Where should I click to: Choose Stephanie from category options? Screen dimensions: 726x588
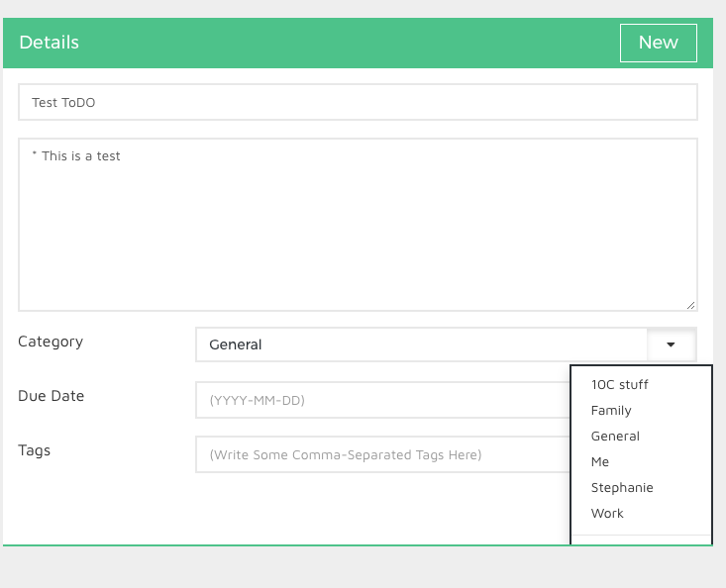[622, 487]
